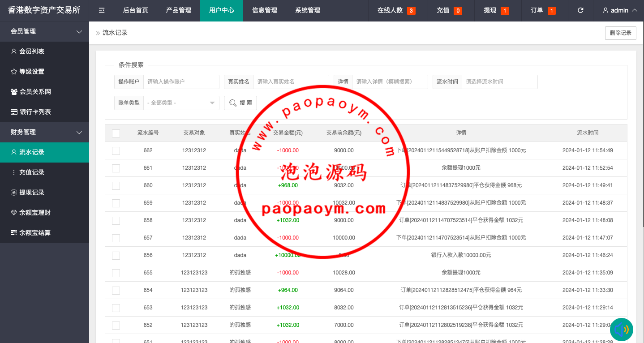The image size is (644, 343).
Task: Click the 详情 fuzzy search input
Action: (390, 82)
